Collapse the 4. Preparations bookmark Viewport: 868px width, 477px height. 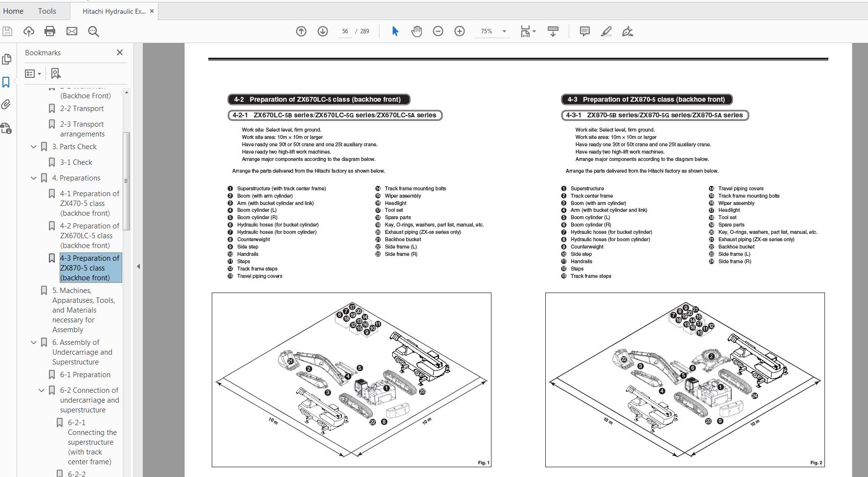tap(33, 178)
